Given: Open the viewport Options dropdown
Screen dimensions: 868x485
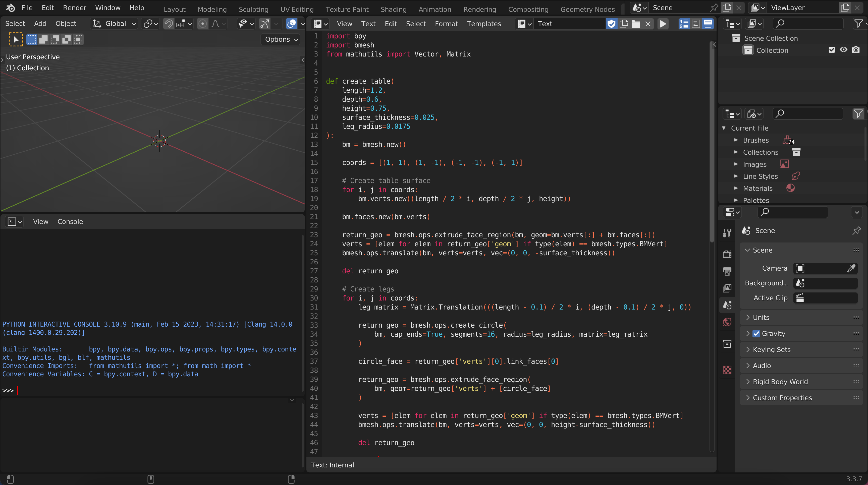Looking at the screenshot, I should 280,39.
